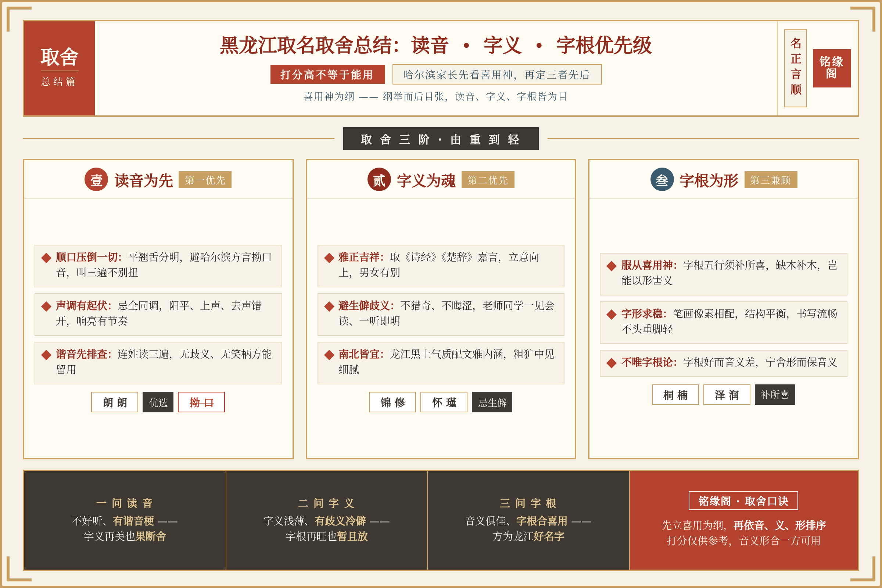Click the 字义为魂 column title
Viewport: 882px width, 588px height.
(426, 180)
